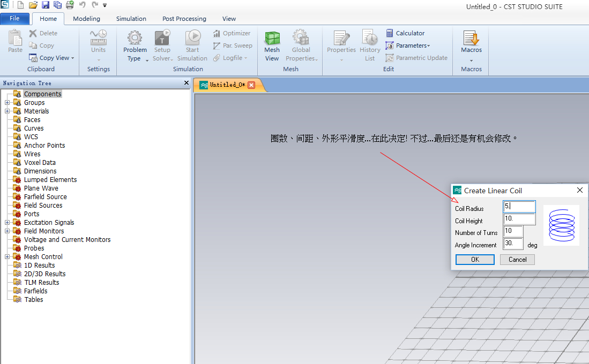Confirm coil creation with OK button
This screenshot has width=589, height=364.
tap(475, 259)
